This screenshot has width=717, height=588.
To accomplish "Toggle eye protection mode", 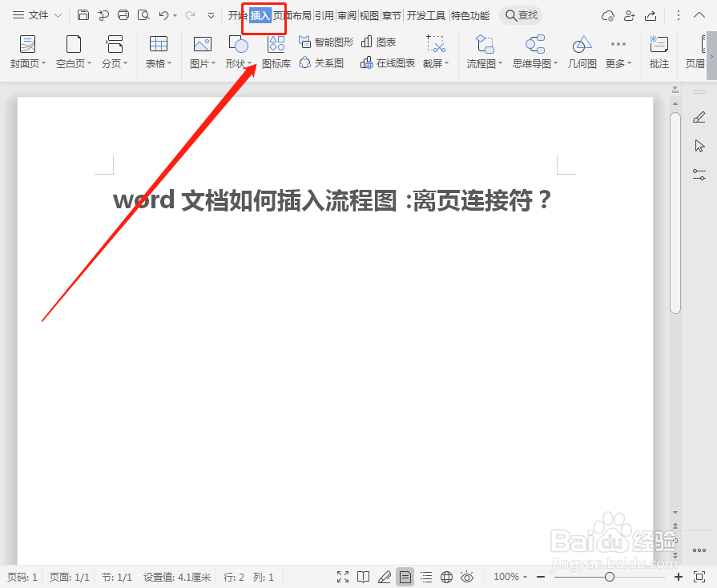I will pyautogui.click(x=467, y=577).
